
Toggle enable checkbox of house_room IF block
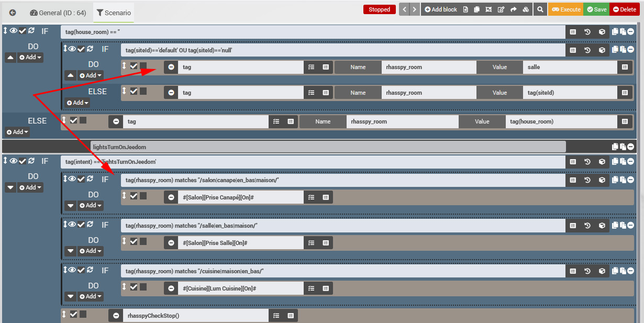(x=23, y=31)
